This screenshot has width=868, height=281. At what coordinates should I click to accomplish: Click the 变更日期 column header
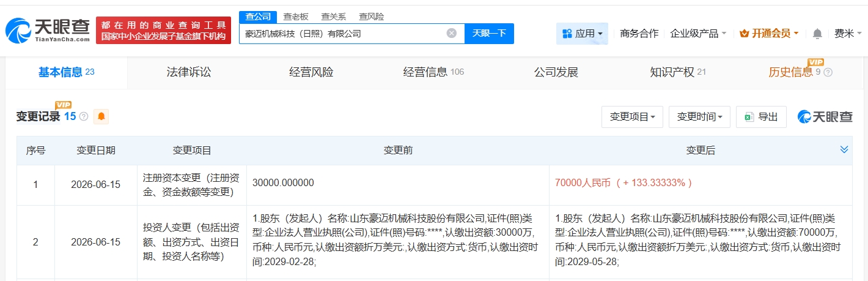96,150
